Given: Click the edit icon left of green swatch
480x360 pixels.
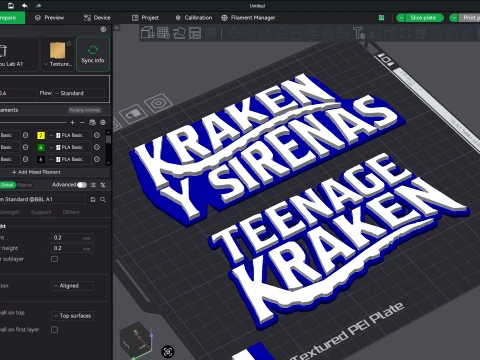Looking at the screenshot, I should tap(25, 147).
